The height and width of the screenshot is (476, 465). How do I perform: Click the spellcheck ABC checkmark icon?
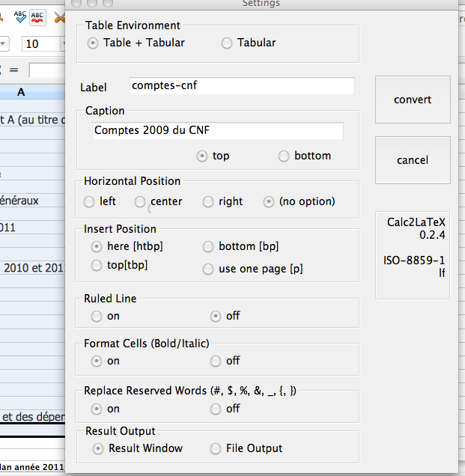(19, 15)
